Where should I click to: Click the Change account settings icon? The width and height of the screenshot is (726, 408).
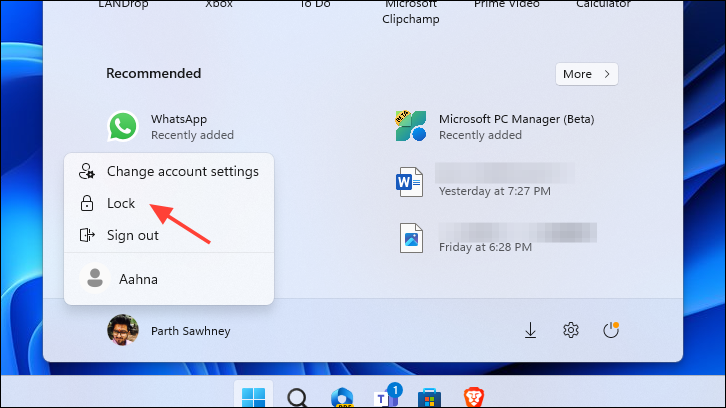click(87, 171)
